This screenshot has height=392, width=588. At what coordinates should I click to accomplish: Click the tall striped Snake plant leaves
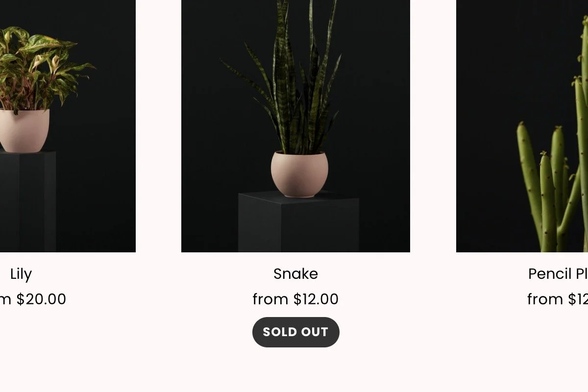pyautogui.click(x=289, y=78)
